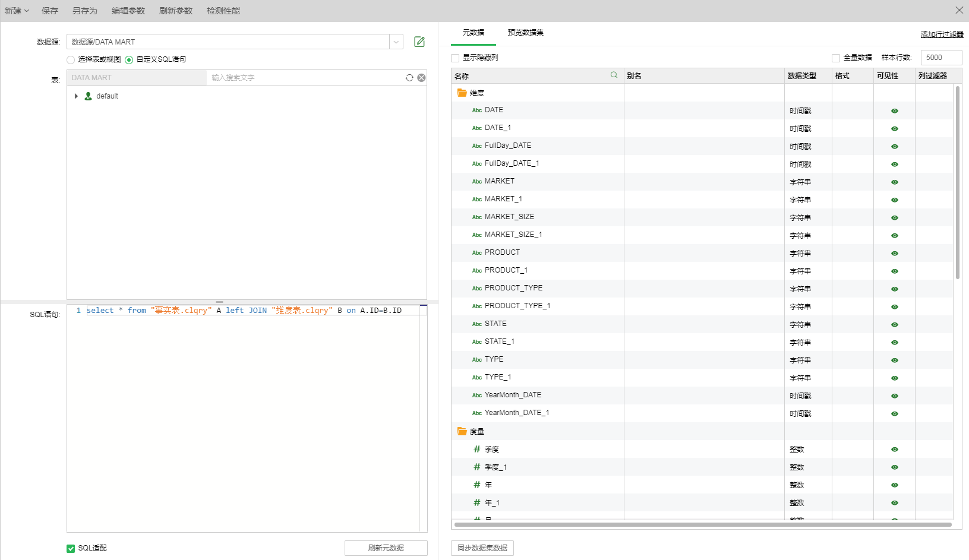Screen dimensions: 969x560
Task: Expand the default tree node
Action: 76,96
